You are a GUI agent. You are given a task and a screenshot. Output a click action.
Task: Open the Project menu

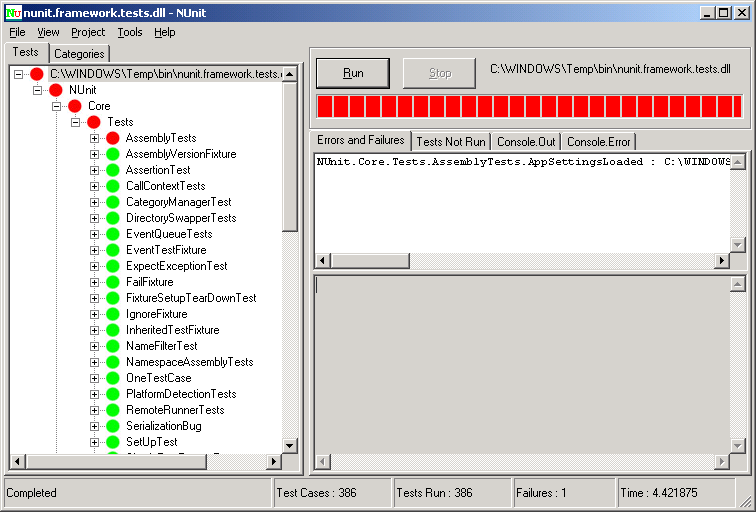(88, 32)
